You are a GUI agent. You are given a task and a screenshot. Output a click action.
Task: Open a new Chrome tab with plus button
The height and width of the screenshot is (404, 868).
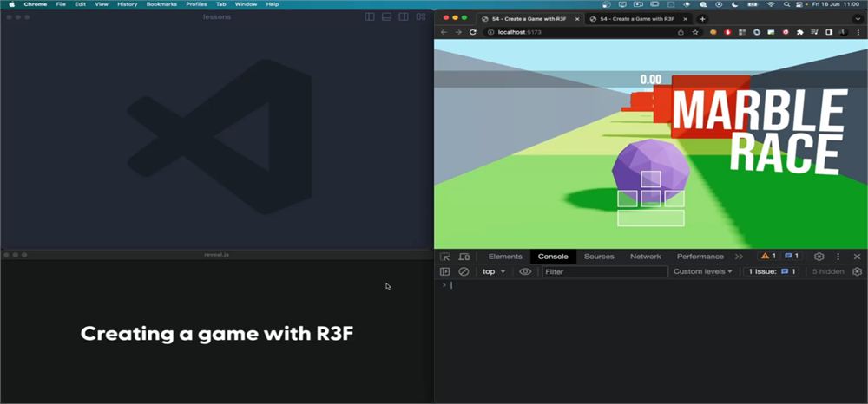[x=702, y=19]
